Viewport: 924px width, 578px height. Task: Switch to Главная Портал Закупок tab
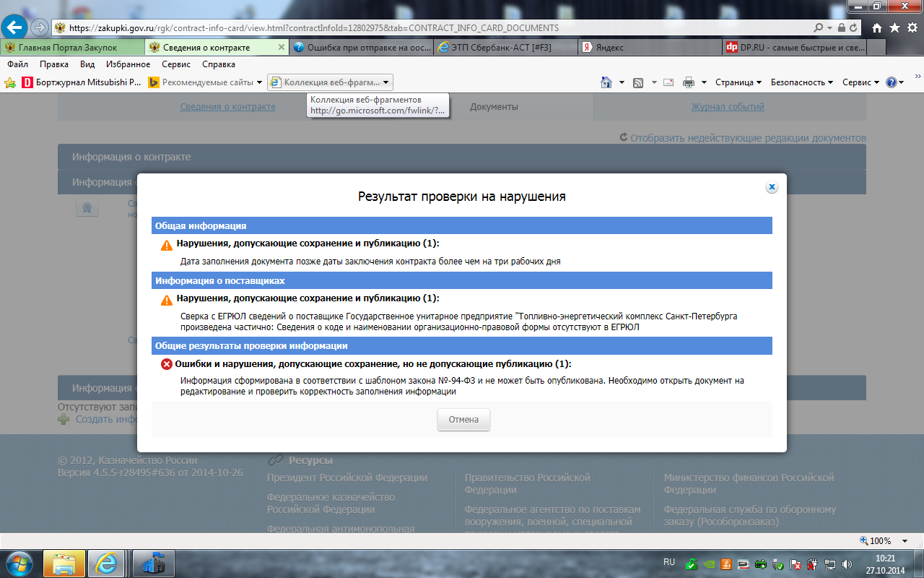(x=72, y=48)
